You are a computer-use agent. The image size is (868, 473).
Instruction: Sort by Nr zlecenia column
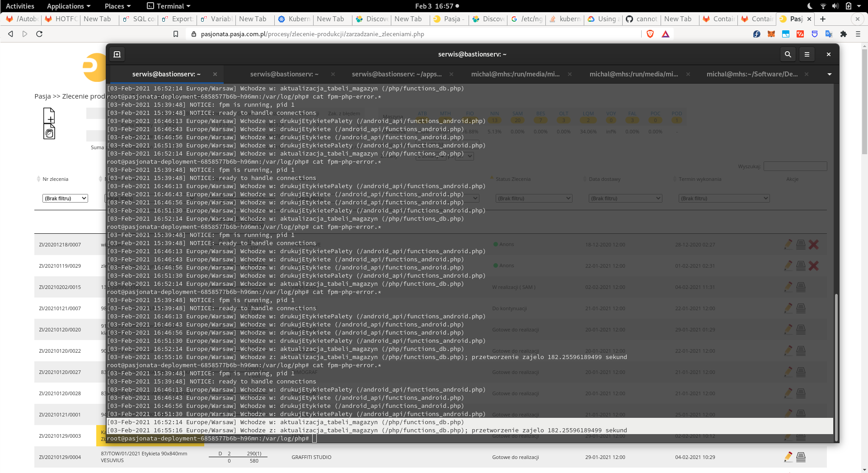click(x=55, y=179)
